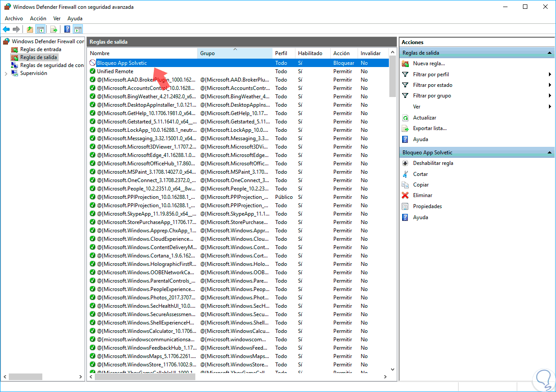The width and height of the screenshot is (556, 392).
Task: Sort by the Perfil column header
Action: [284, 53]
